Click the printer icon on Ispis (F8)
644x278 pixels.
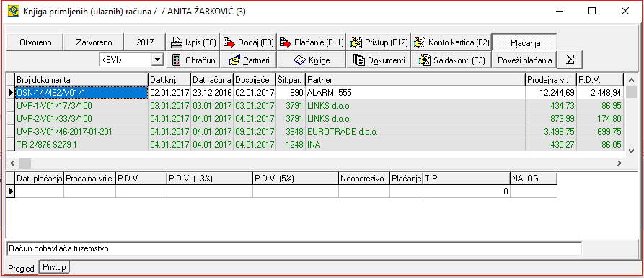point(176,42)
